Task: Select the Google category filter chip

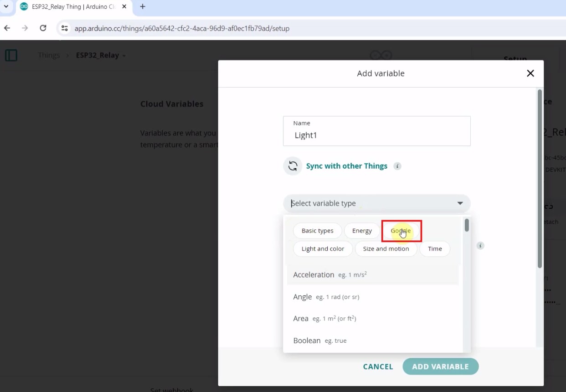Action: 401,231
